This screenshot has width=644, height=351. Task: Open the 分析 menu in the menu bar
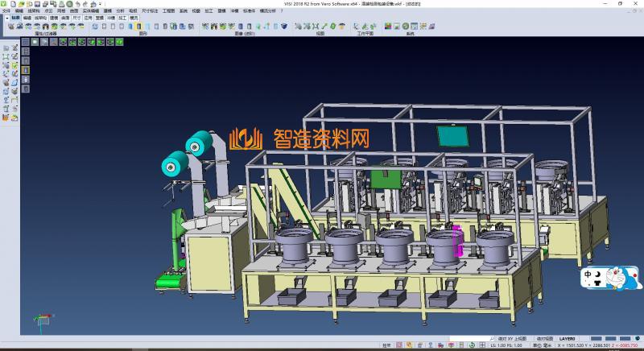click(x=120, y=11)
